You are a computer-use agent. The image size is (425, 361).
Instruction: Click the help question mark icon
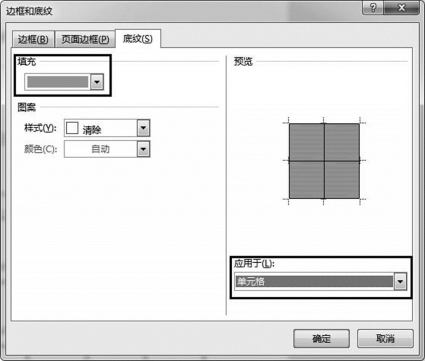coord(373,8)
